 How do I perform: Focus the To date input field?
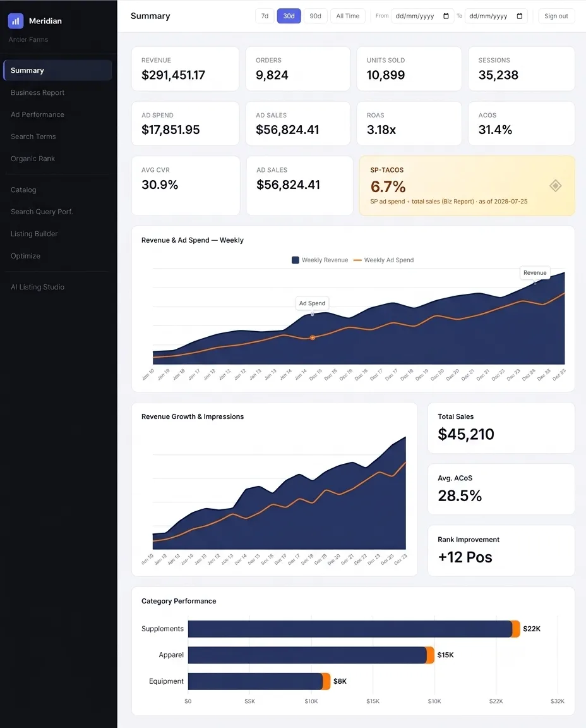pyautogui.click(x=496, y=16)
